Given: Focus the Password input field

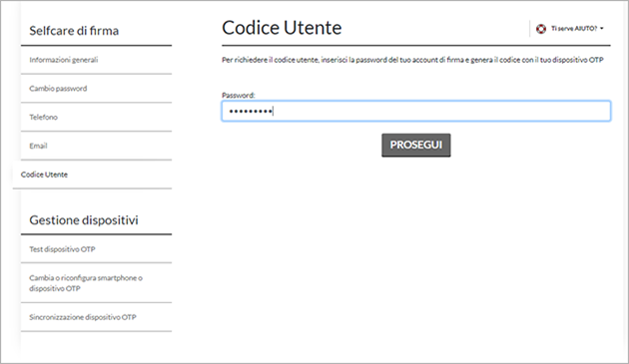Looking at the screenshot, I should click(416, 111).
